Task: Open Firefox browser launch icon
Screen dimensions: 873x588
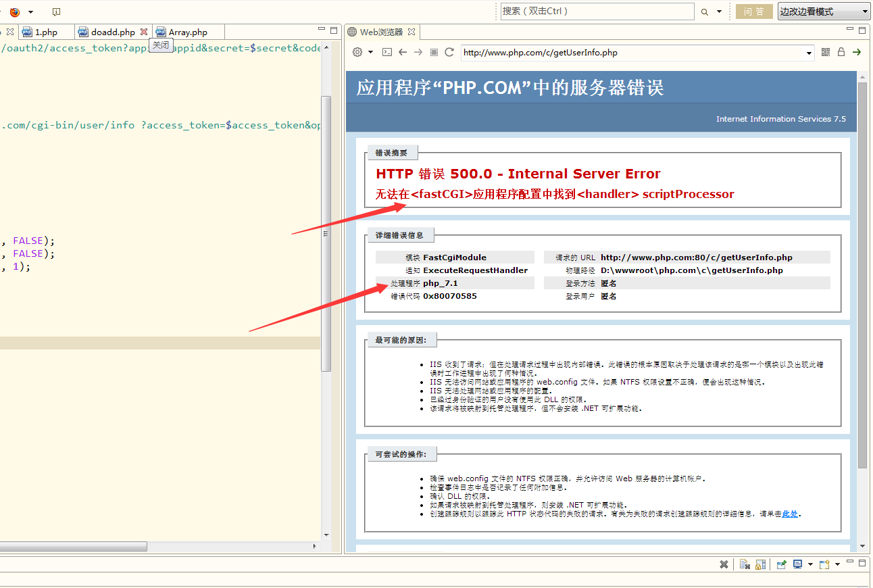Action: click(x=15, y=11)
